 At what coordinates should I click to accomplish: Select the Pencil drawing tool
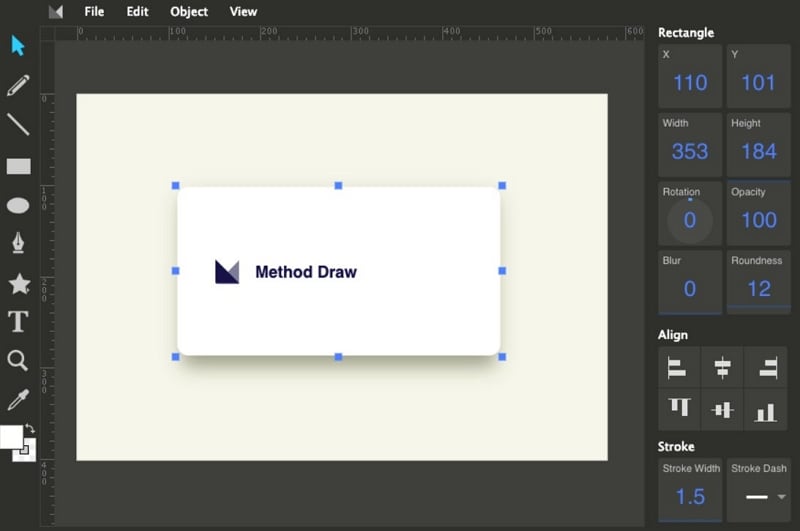click(x=18, y=86)
